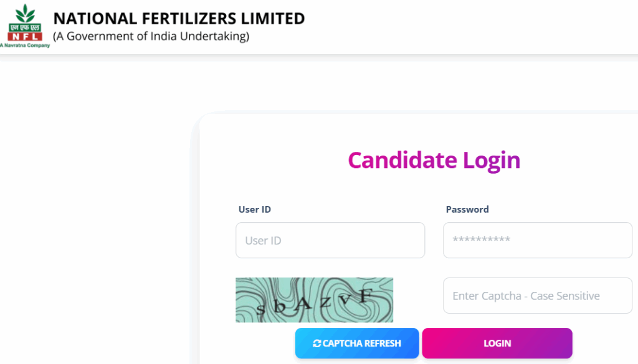Image resolution: width=638 pixels, height=364 pixels.
Task: Click the refresh arrows icon beside Captcha Refresh
Action: (x=317, y=343)
